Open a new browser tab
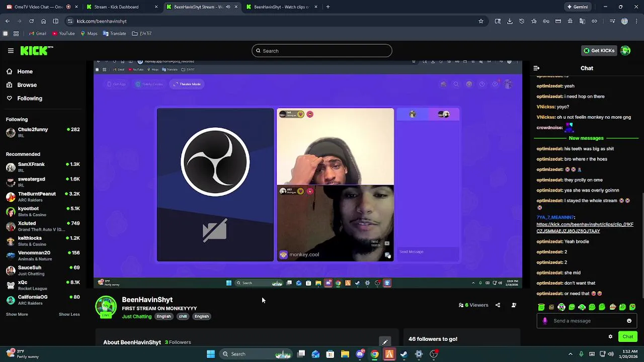The height and width of the screenshot is (362, 644). click(x=328, y=7)
